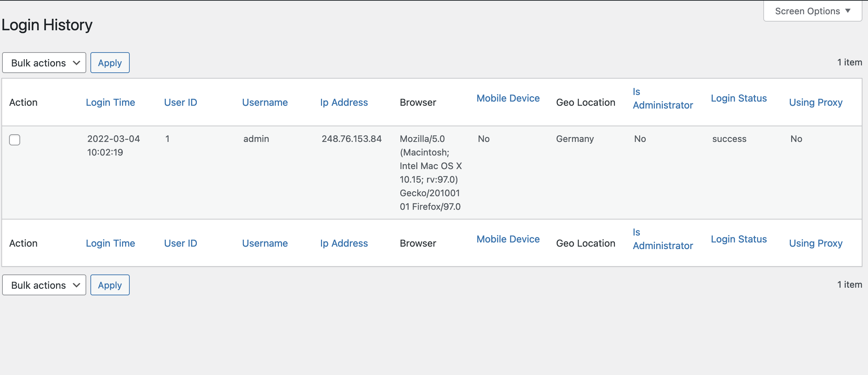The width and height of the screenshot is (868, 375).
Task: Click the bottom Apply button
Action: click(x=110, y=285)
